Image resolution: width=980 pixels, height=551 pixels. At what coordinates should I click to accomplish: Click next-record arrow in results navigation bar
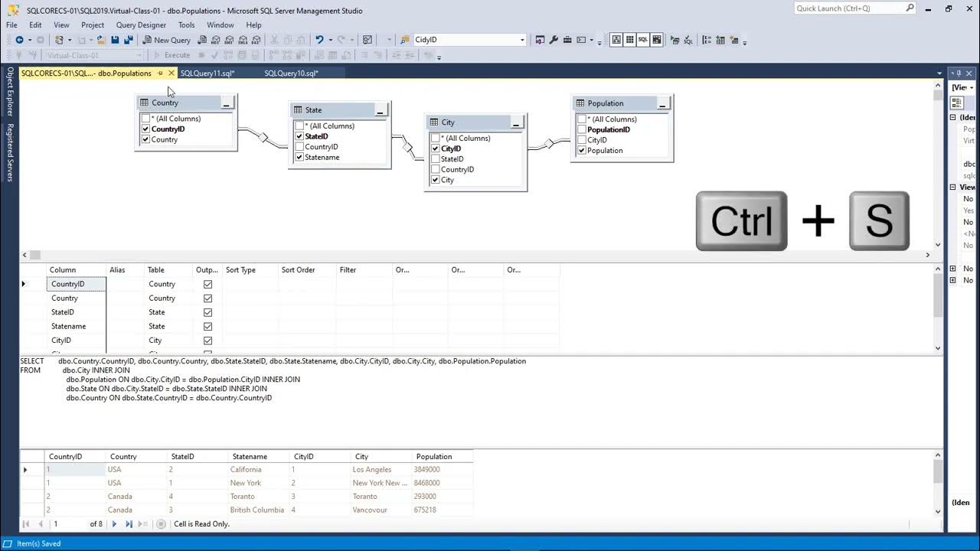click(114, 524)
